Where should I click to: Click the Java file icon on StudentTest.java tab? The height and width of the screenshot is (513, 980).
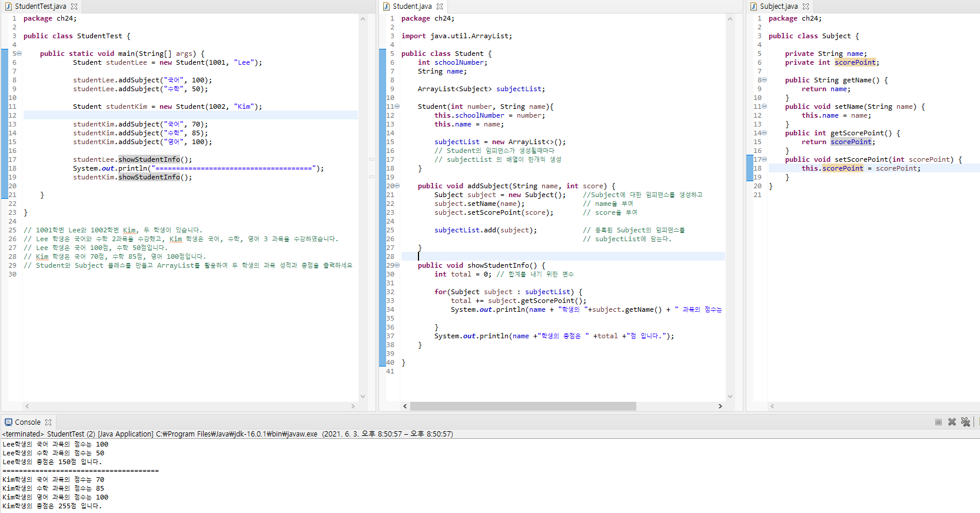8,6
